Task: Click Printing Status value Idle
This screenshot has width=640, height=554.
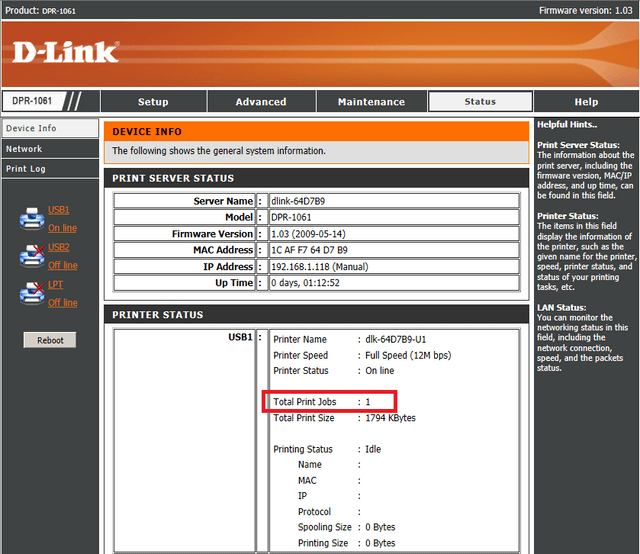Action: coord(373,449)
